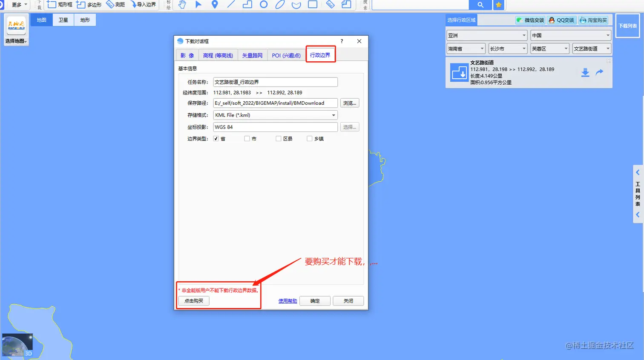
Task: Click the top search input box
Action: [x=420, y=5]
